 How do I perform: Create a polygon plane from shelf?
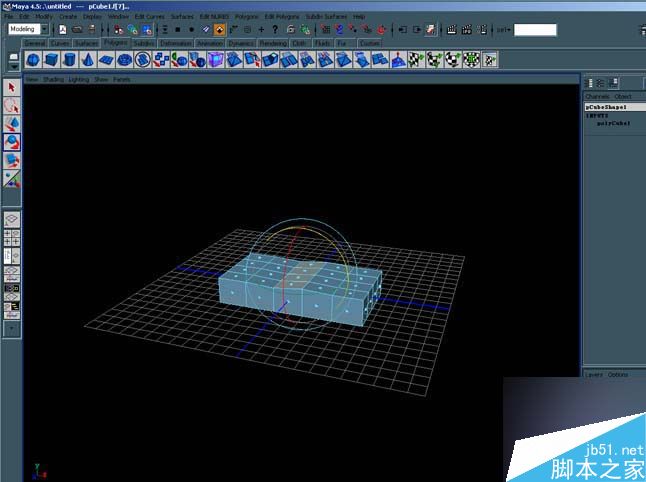pyautogui.click(x=106, y=60)
